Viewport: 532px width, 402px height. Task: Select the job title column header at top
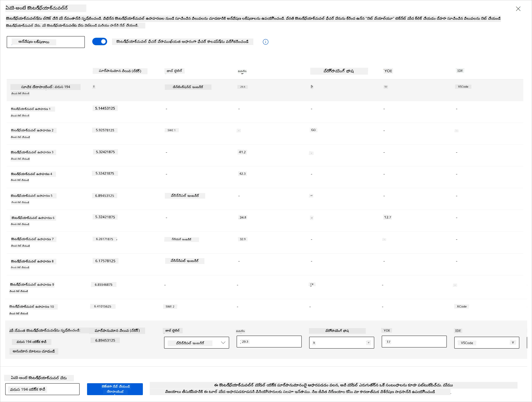[x=174, y=71]
